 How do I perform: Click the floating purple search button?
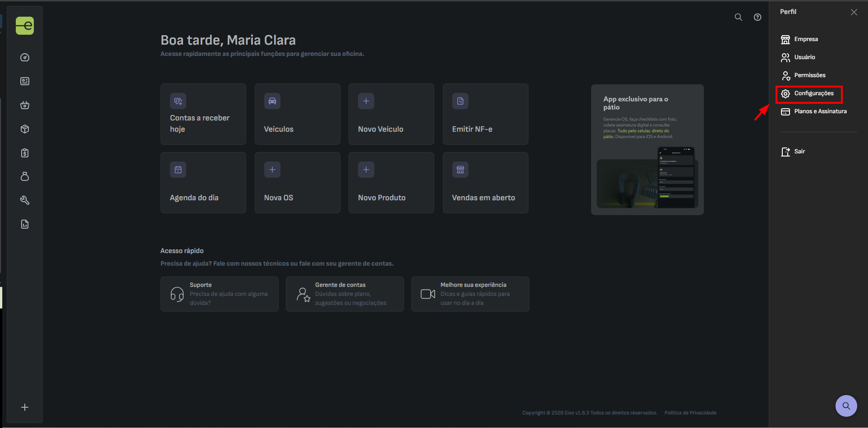[x=846, y=406]
